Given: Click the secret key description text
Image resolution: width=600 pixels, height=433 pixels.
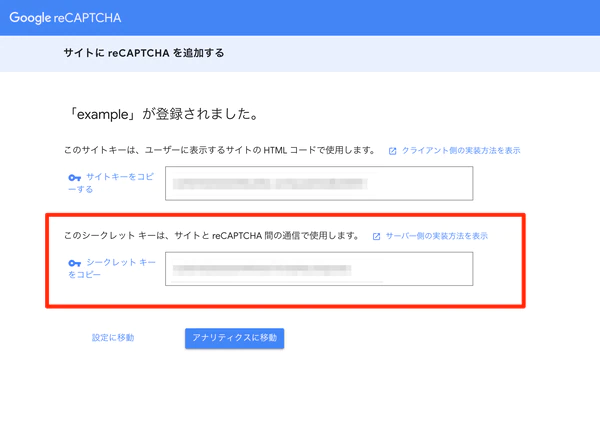Looking at the screenshot, I should (212, 235).
